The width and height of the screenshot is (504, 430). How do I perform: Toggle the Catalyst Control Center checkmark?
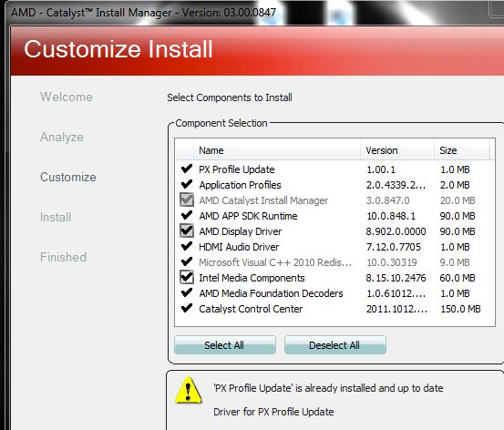[187, 308]
